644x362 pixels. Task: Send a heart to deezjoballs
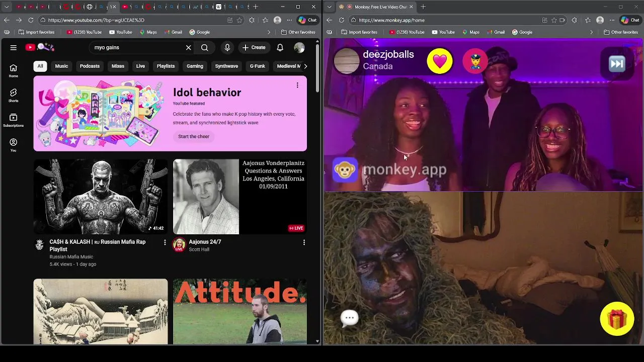pyautogui.click(x=440, y=61)
